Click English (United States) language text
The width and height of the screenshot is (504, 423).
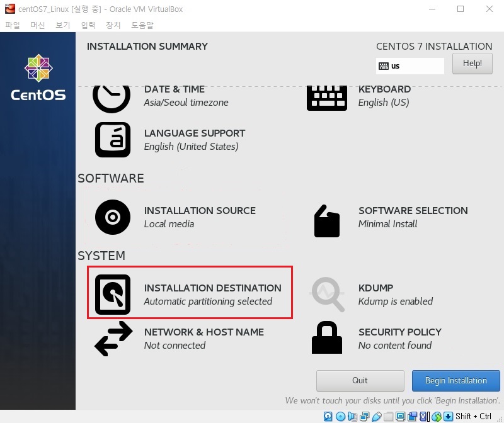(x=192, y=147)
